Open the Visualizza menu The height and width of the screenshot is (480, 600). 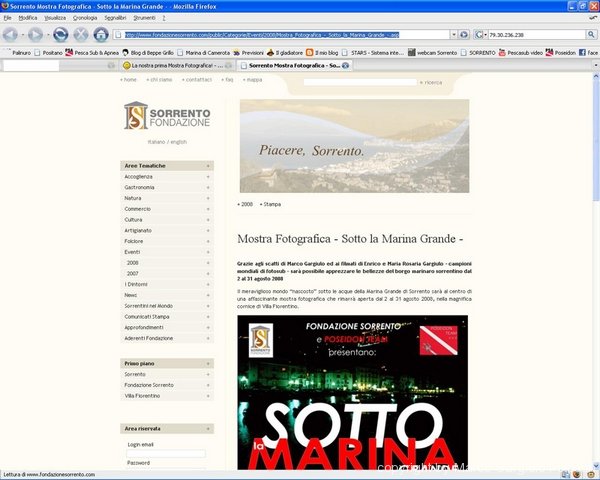pyautogui.click(x=55, y=18)
